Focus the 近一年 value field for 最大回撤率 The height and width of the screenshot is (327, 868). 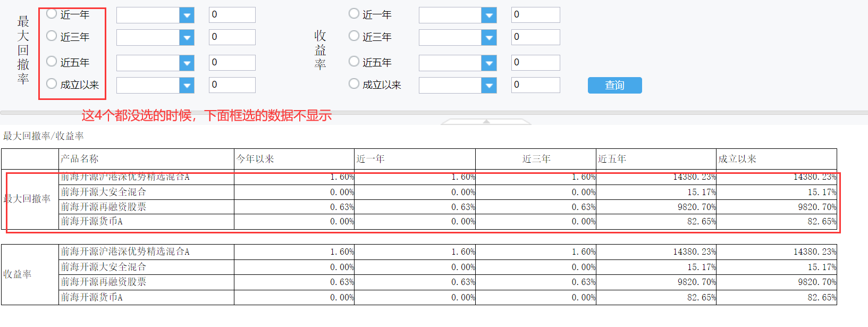click(232, 15)
